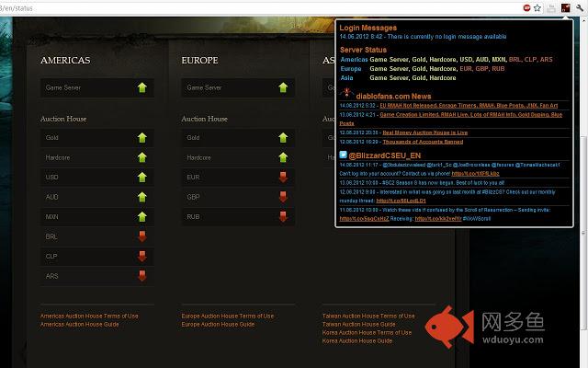588x368 pixels.
Task: Open Korea Auction House Guide link
Action: pos(357,341)
